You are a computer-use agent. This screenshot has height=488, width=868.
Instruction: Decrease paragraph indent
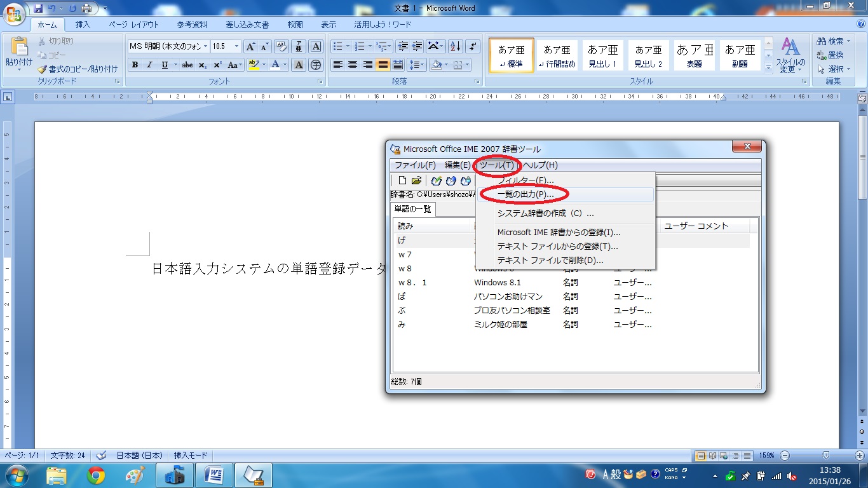coord(402,46)
